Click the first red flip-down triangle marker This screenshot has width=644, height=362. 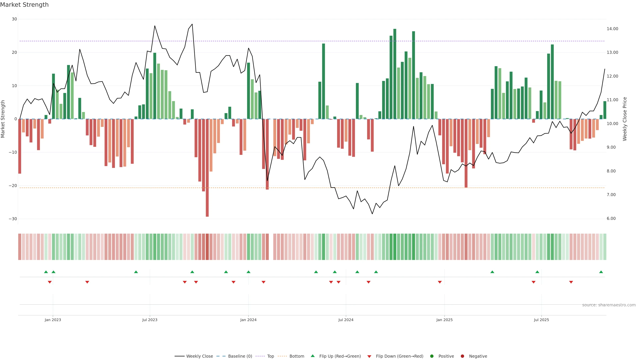click(x=49, y=282)
